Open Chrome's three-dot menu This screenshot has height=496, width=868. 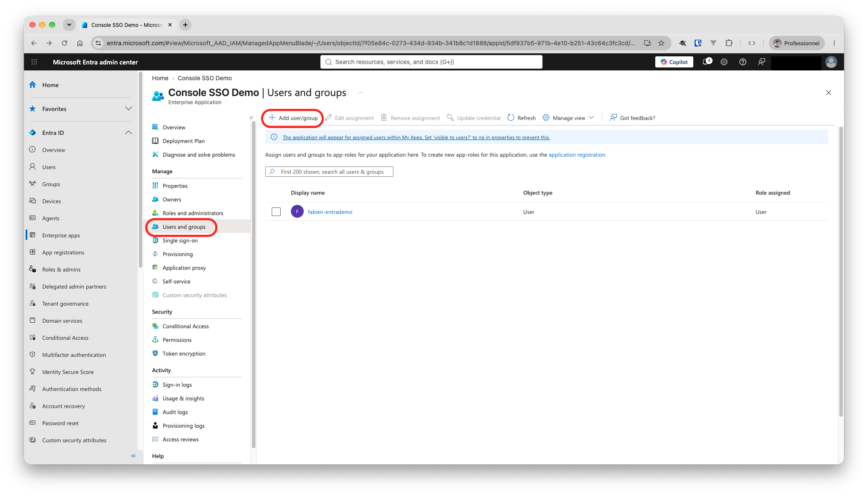(834, 43)
